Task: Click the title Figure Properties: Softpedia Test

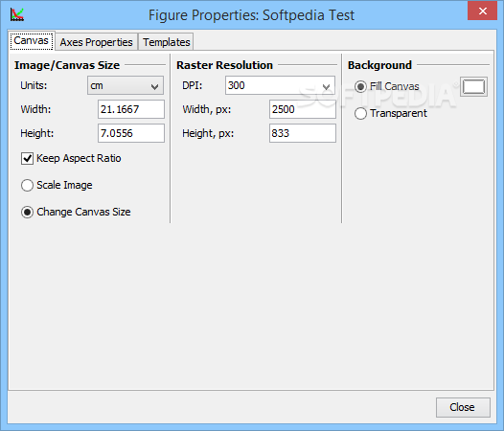Action: [251, 15]
